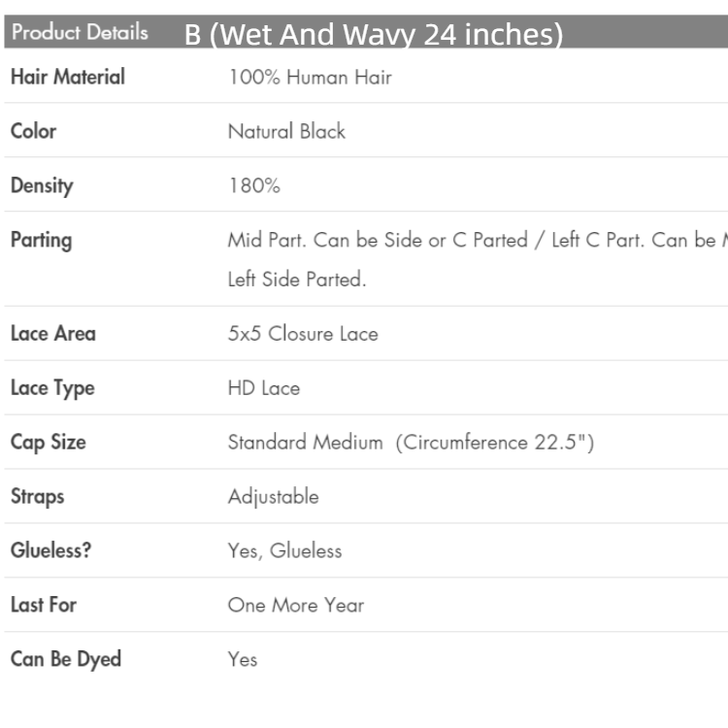The height and width of the screenshot is (728, 728).
Task: Click the Parting row label
Action: [41, 240]
